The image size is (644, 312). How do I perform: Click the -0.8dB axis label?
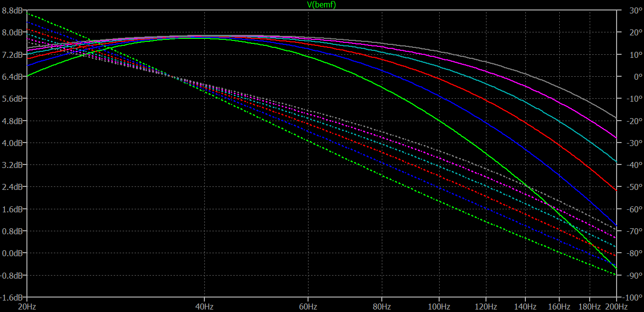point(12,275)
